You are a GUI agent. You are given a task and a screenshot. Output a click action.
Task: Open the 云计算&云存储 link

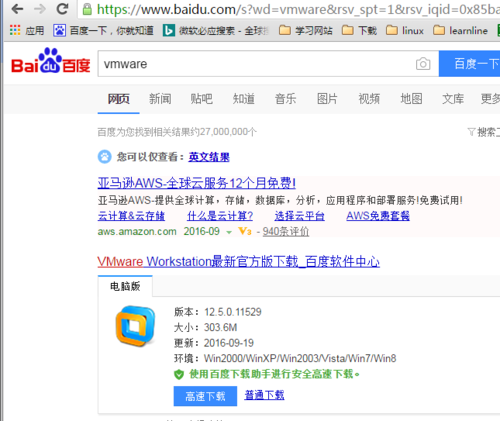[x=131, y=216]
